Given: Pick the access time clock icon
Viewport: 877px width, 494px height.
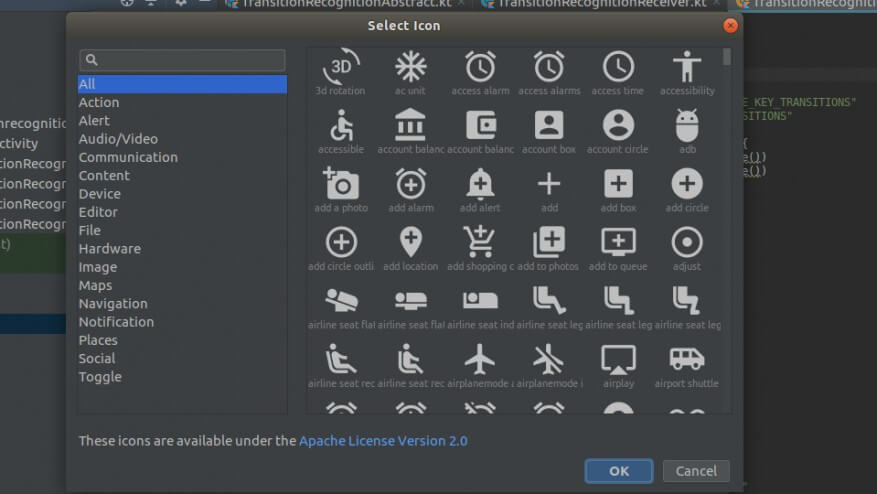Looking at the screenshot, I should 618,67.
